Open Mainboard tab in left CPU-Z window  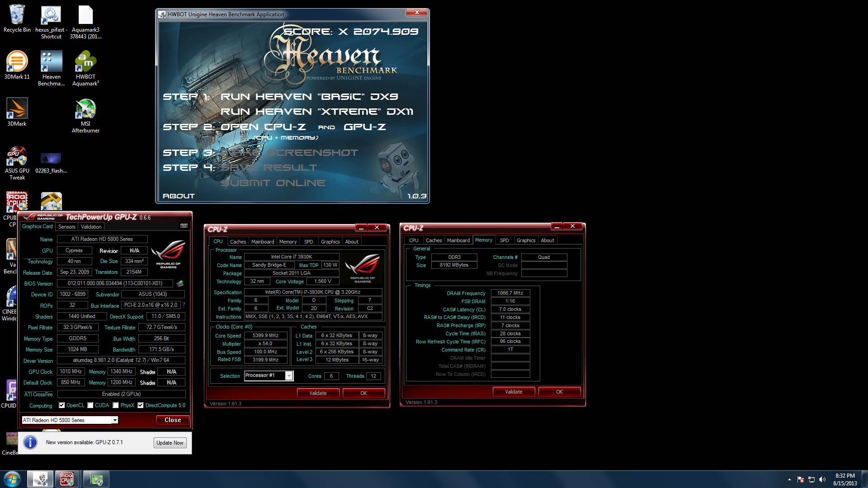[263, 242]
